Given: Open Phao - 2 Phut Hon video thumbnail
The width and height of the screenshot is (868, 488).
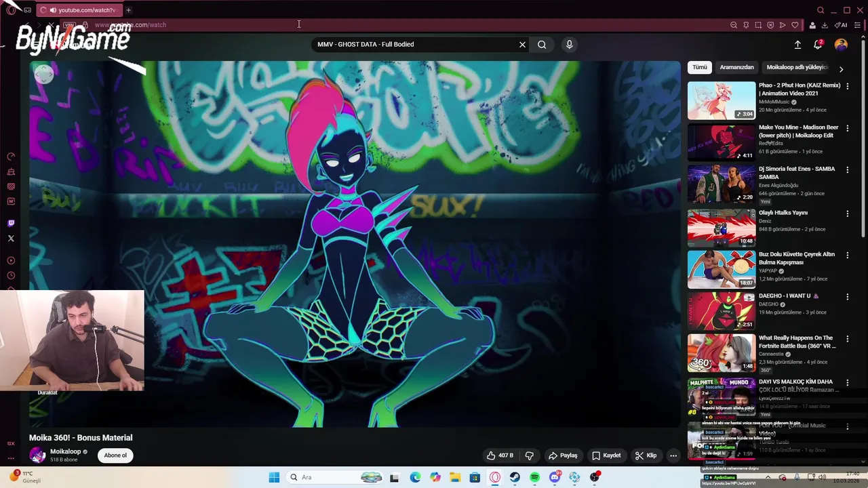Looking at the screenshot, I should coord(722,100).
